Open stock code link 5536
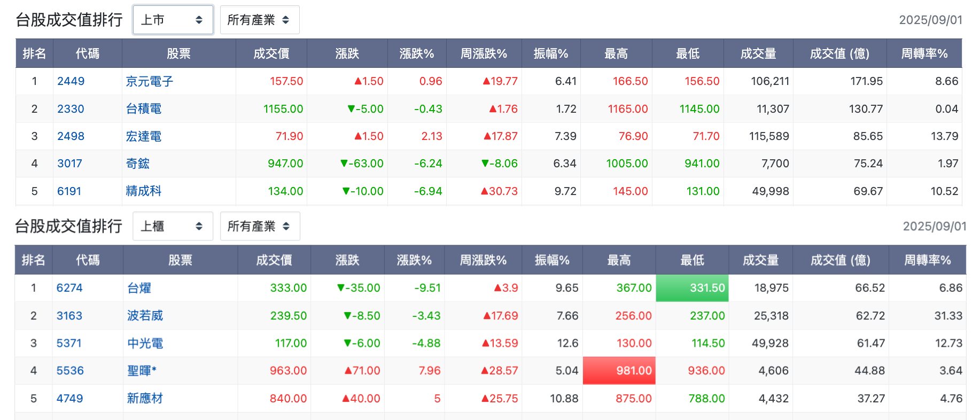This screenshot has height=420, width=980. point(70,371)
